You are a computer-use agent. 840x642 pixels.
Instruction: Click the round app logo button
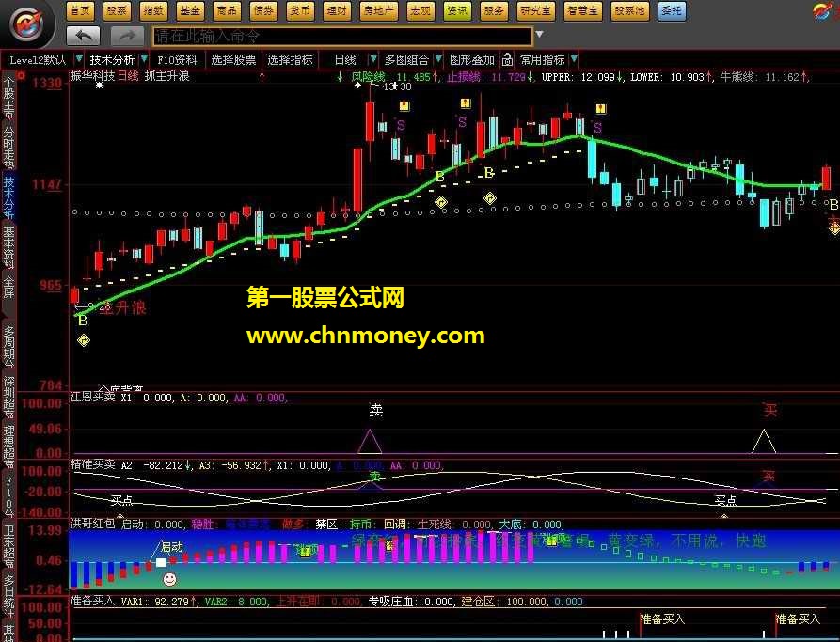tap(24, 24)
